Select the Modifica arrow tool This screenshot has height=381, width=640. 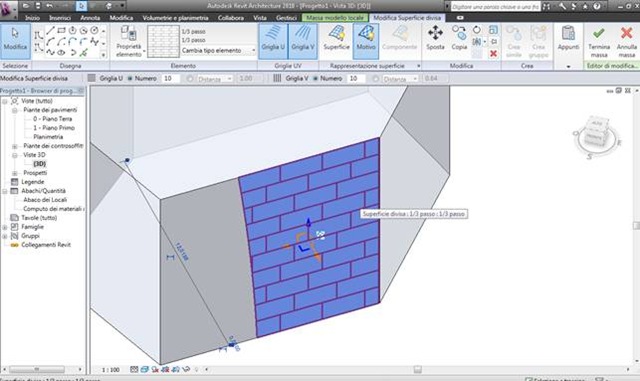[x=16, y=41]
